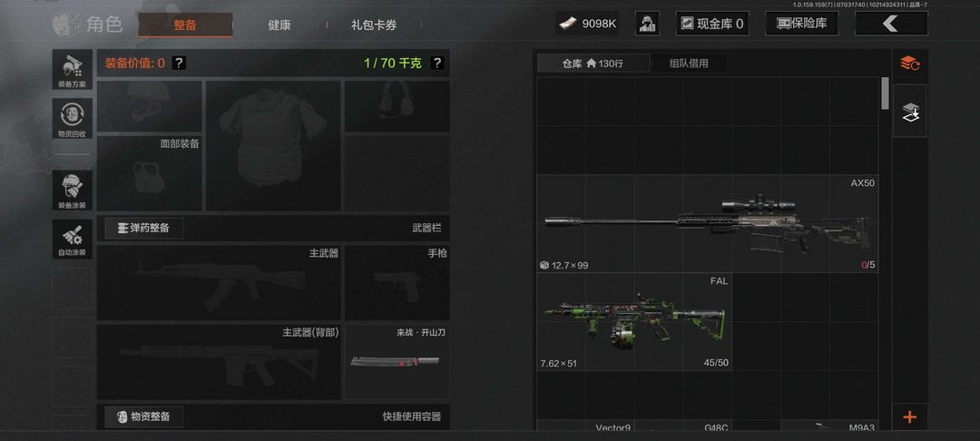980x441 pixels.
Task: Click the 物资整备 button
Action: coord(143,416)
